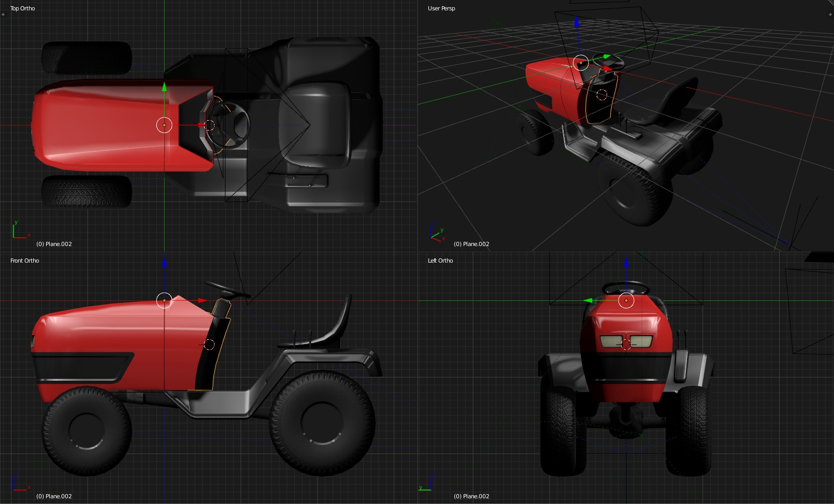This screenshot has width=834, height=504.
Task: Click the green Y-axis arrow in Left Ortho
Action: pos(588,300)
